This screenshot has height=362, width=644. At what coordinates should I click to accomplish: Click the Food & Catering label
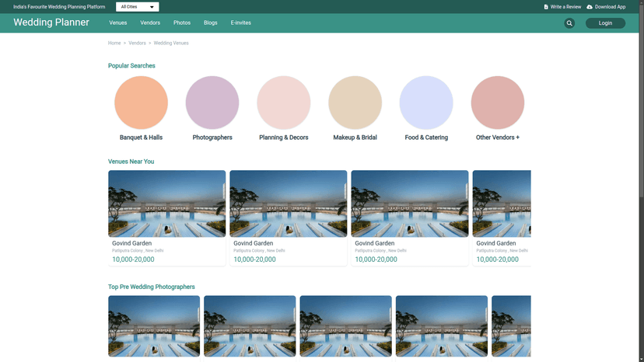426,137
